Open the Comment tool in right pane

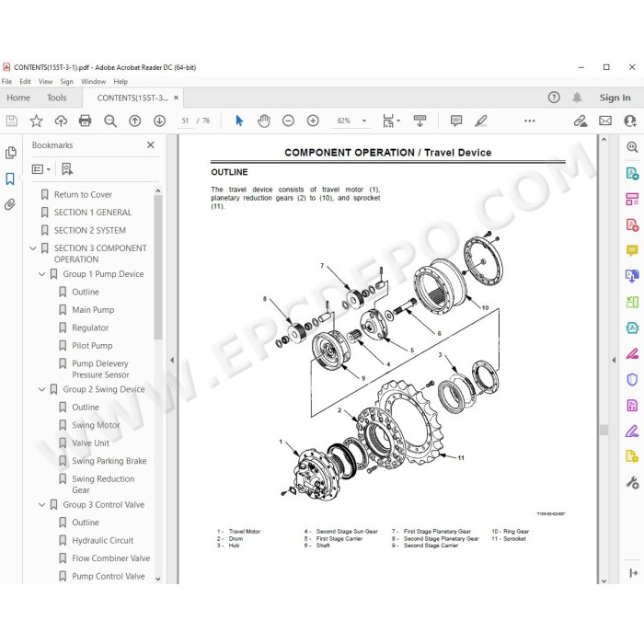(x=632, y=250)
